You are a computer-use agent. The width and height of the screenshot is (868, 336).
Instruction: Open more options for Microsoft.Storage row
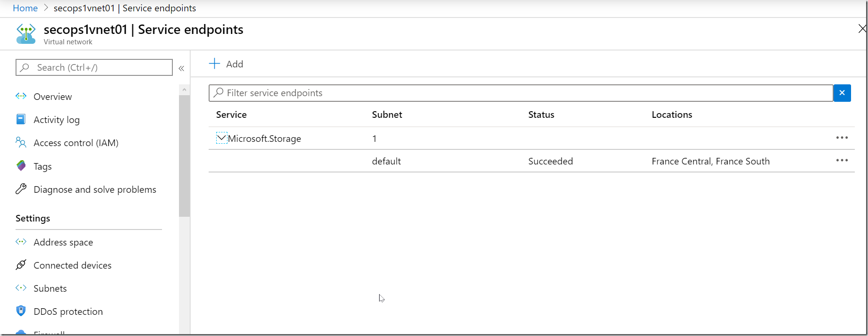pos(842,138)
